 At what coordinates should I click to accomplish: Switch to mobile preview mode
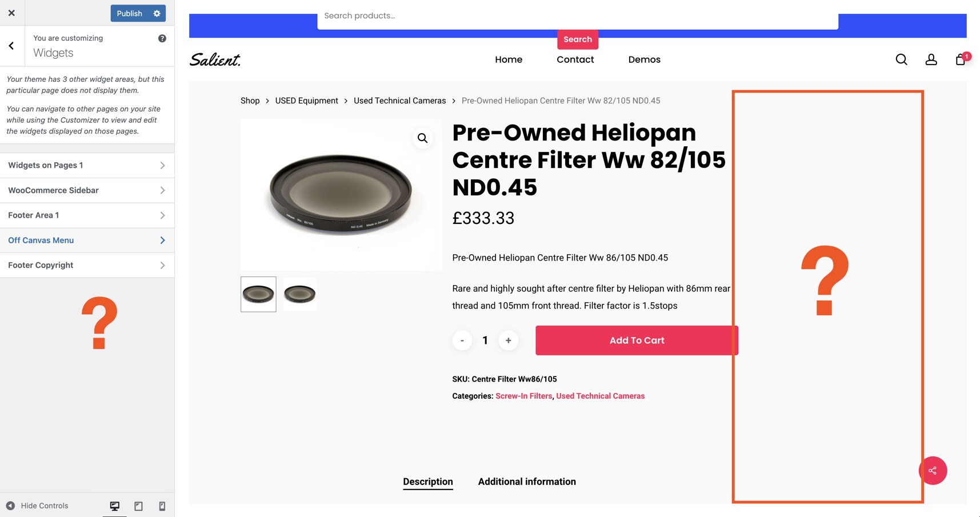[x=162, y=506]
